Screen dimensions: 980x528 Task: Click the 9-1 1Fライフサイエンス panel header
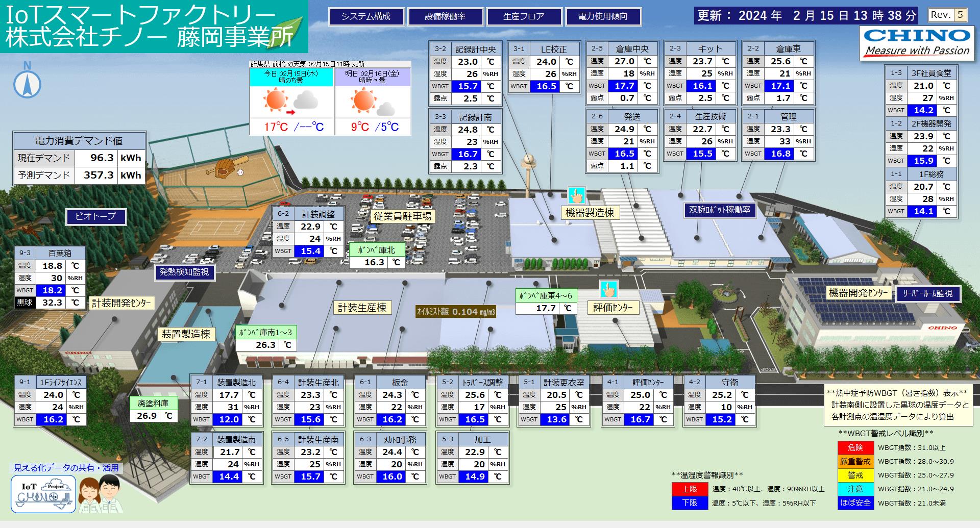[50, 382]
